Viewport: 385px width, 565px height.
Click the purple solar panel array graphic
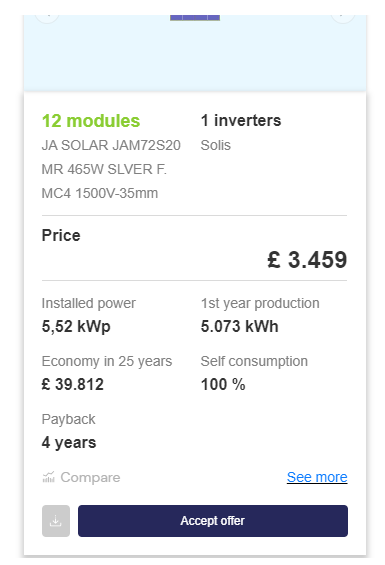195,18
